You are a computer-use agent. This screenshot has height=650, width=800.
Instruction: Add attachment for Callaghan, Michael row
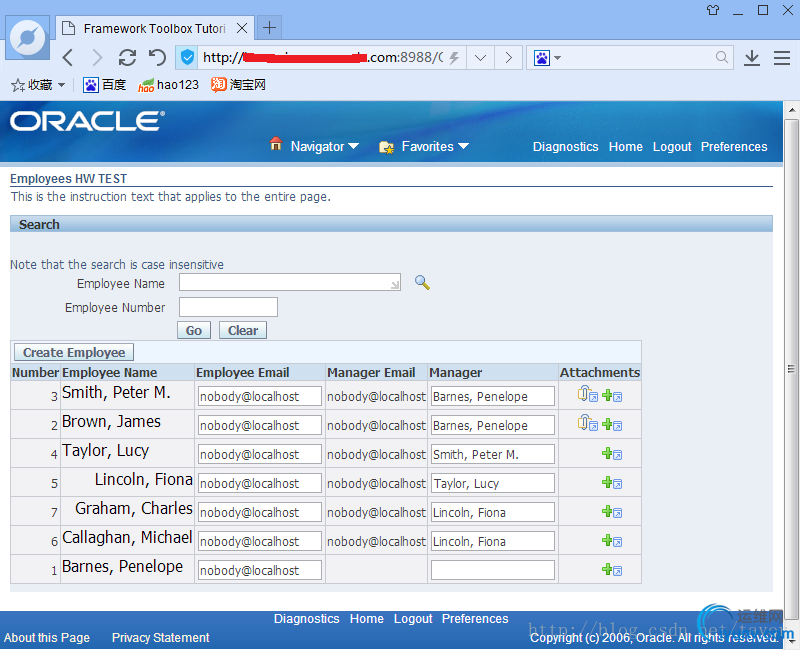coord(612,541)
